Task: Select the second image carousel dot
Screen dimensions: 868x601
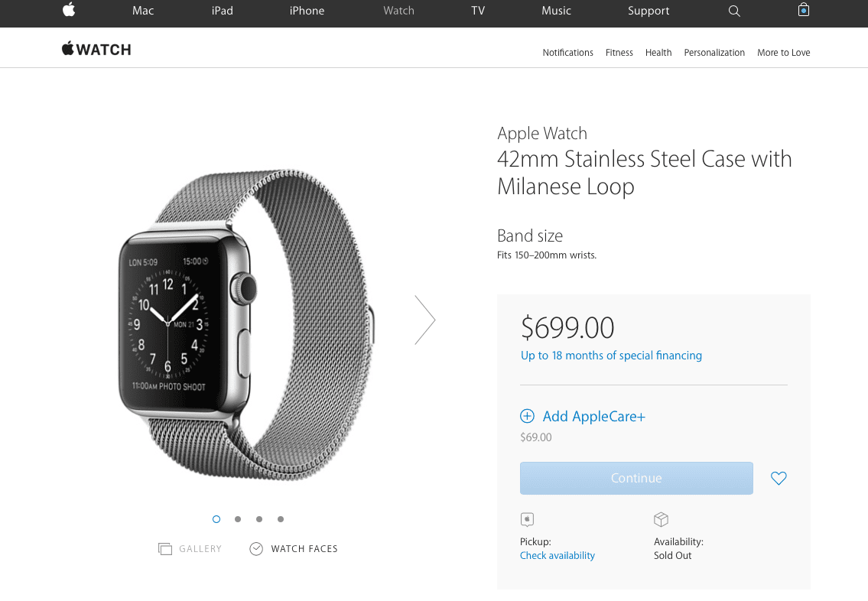Action: tap(238, 519)
